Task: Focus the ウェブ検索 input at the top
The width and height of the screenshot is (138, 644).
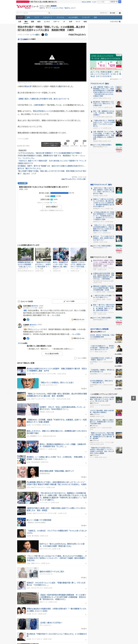Action: click(x=103, y=2)
